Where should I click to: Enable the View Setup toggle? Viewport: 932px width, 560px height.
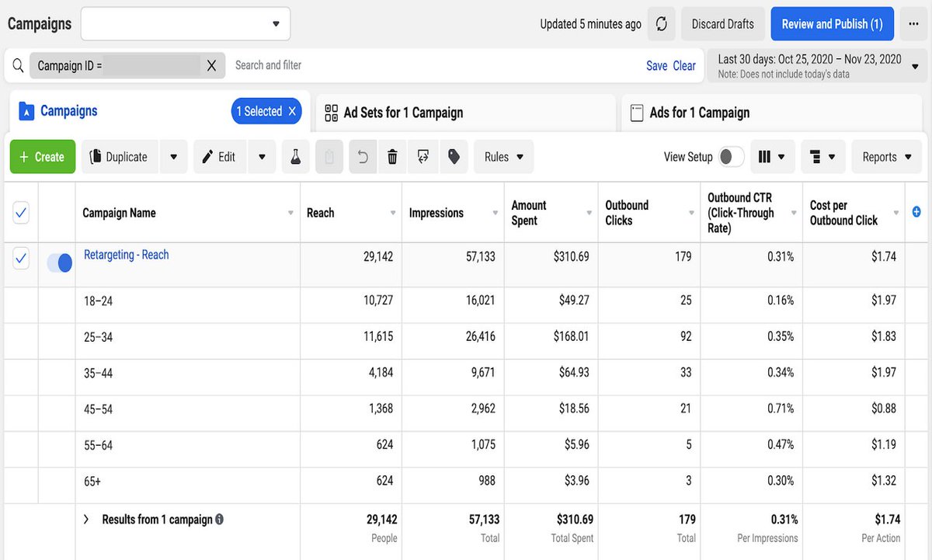(x=729, y=156)
